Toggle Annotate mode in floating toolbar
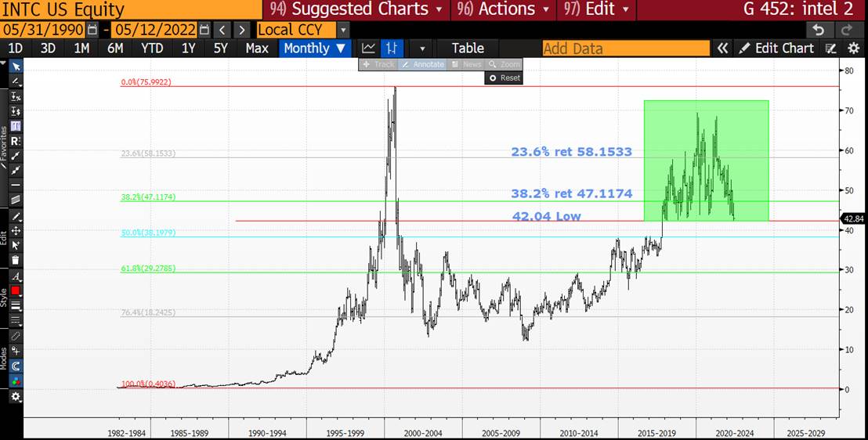868x440 pixels. click(422, 64)
